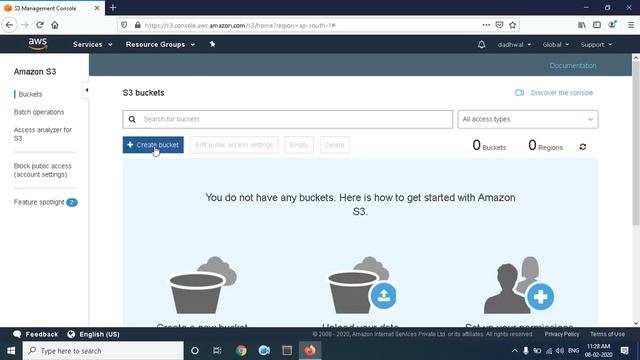640x360 pixels.
Task: Open Firefox from the taskbar
Action: coord(310,351)
